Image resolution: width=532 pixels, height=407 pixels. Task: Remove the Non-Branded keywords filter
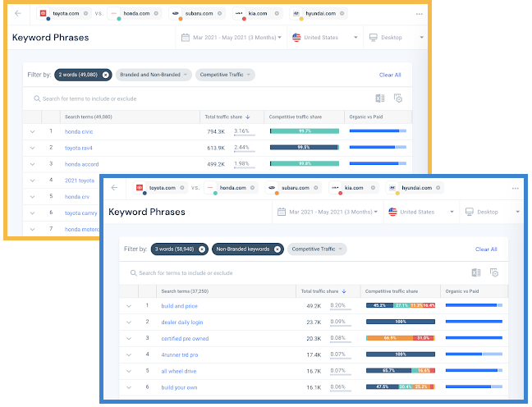coord(277,249)
